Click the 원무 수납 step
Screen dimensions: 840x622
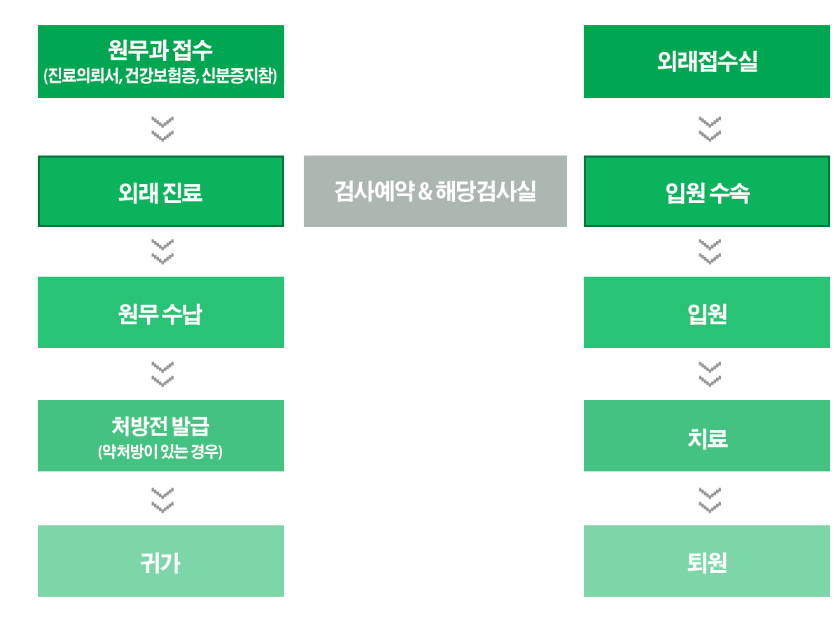(x=161, y=312)
